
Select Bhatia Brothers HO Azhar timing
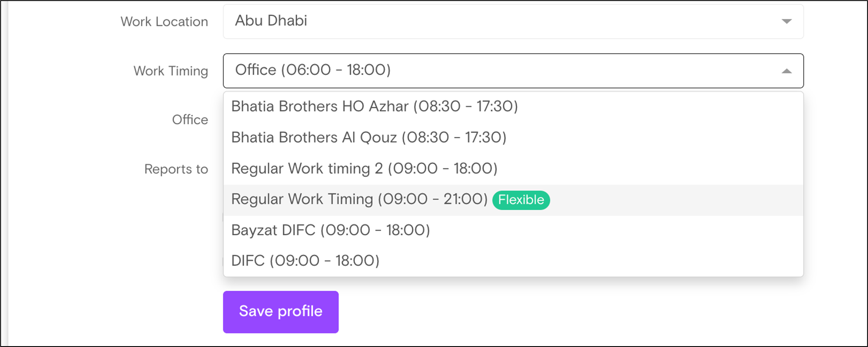[513, 107]
